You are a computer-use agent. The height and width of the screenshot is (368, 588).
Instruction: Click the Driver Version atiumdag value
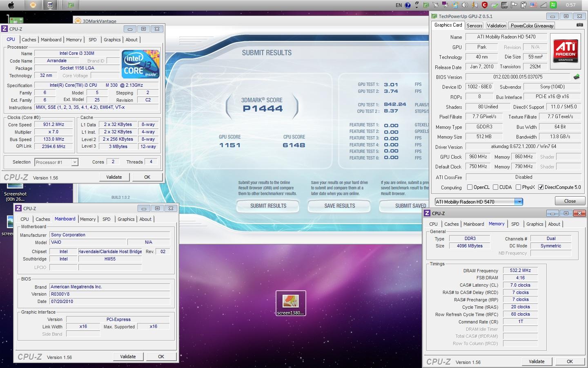[x=523, y=146]
